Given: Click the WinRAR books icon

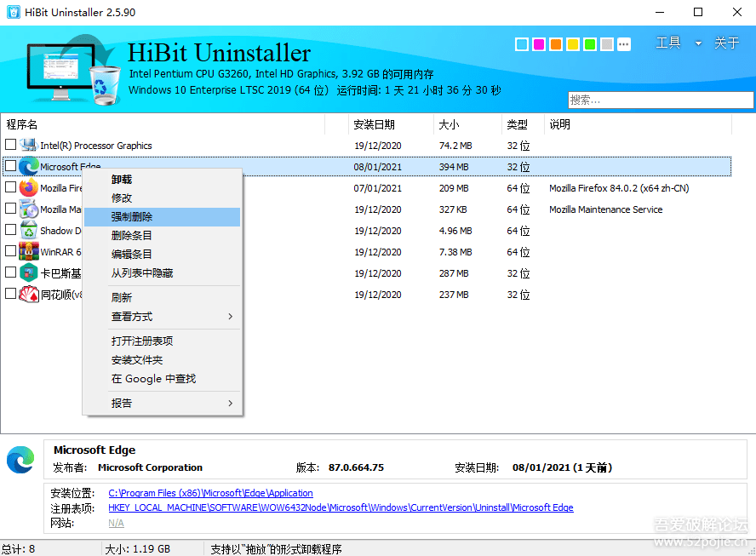Looking at the screenshot, I should pyautogui.click(x=29, y=252).
